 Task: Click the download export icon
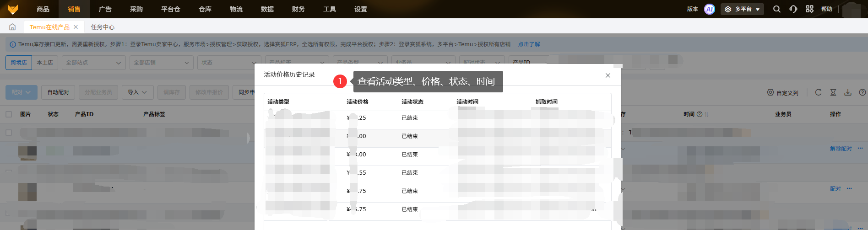coord(848,92)
